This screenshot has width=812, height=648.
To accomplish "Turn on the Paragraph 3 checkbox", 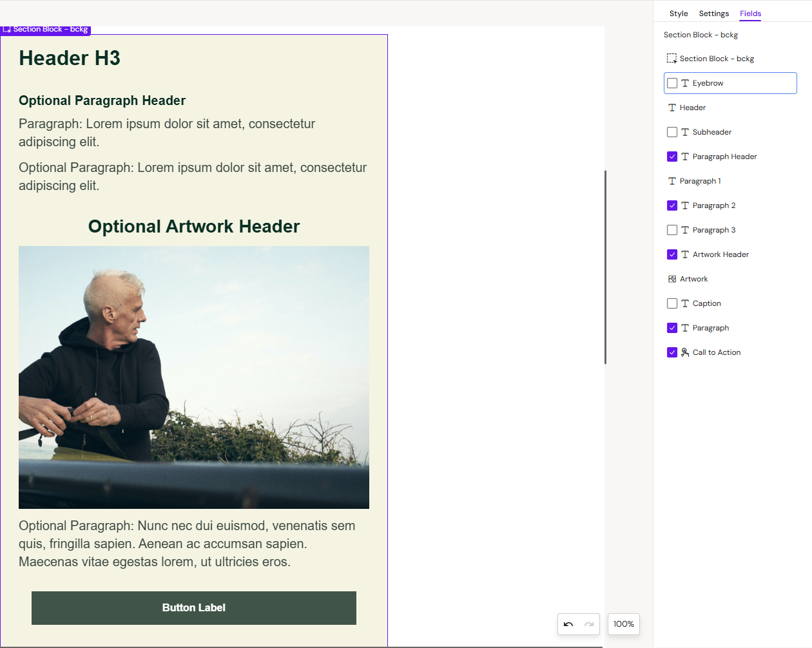I will coord(672,230).
